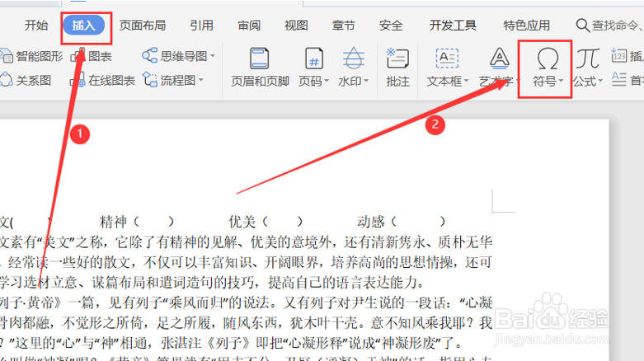Click the text 犹木叶干壳 in the document
644x361 pixels.
point(323,323)
